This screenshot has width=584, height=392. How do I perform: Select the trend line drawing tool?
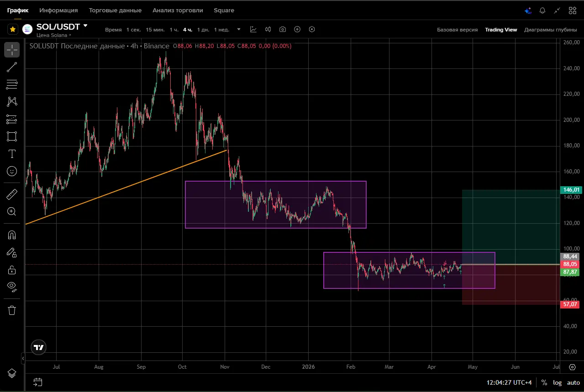pos(12,67)
